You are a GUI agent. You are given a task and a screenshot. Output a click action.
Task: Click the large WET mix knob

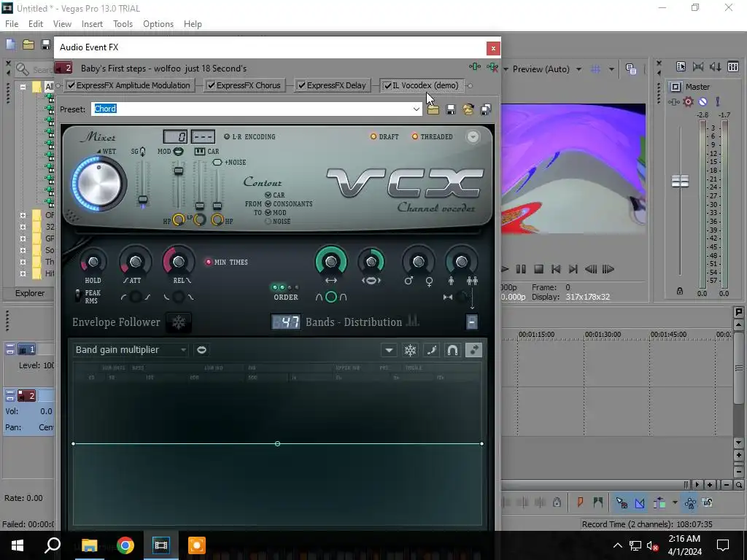coord(99,183)
